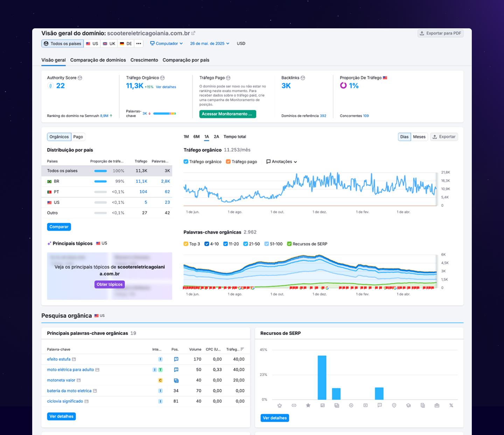The height and width of the screenshot is (435, 504).
Task: Select the UK country filter
Action: pyautogui.click(x=109, y=44)
